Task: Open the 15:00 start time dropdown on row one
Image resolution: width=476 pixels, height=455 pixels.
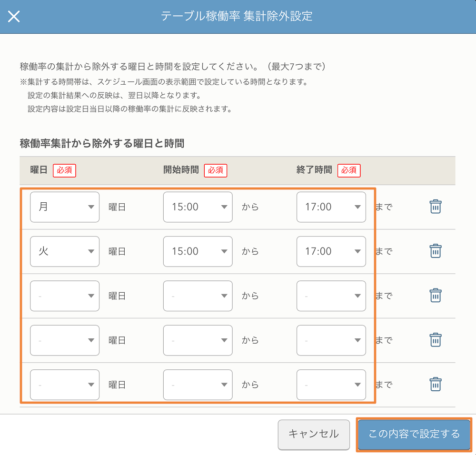Action: click(x=198, y=207)
